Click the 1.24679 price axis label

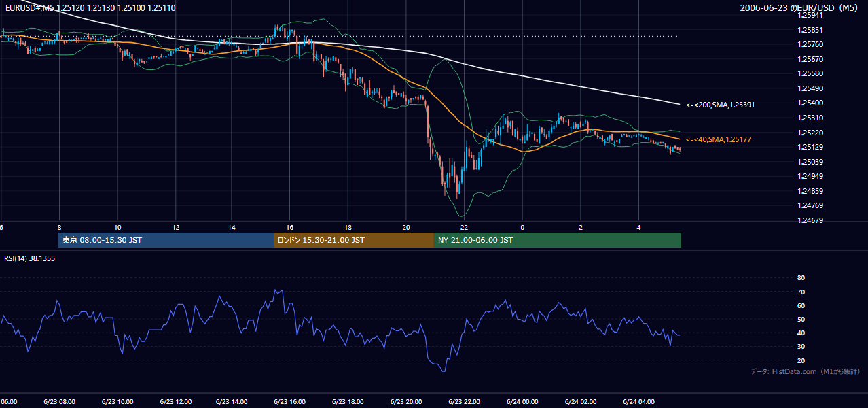click(x=810, y=220)
